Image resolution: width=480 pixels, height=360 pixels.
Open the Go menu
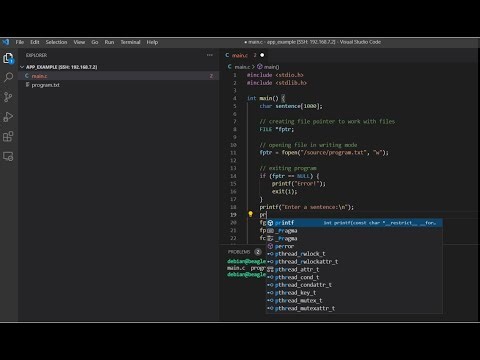[95, 42]
